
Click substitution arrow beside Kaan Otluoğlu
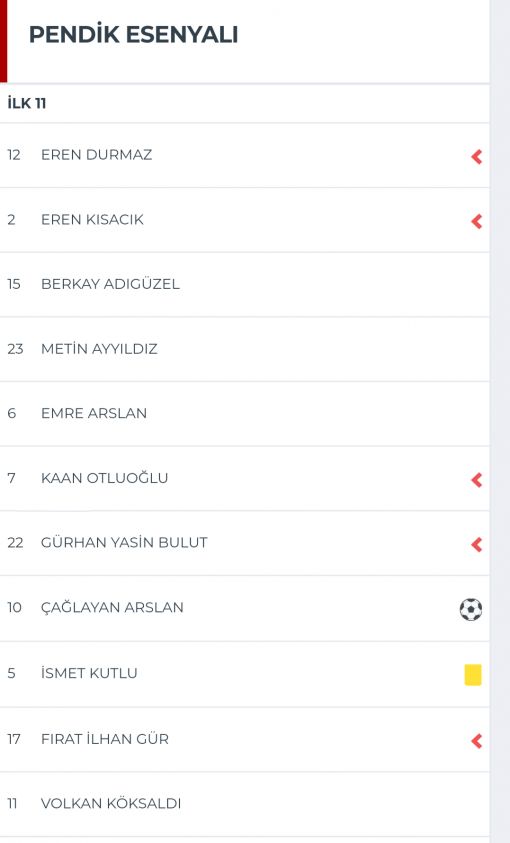pyautogui.click(x=476, y=480)
